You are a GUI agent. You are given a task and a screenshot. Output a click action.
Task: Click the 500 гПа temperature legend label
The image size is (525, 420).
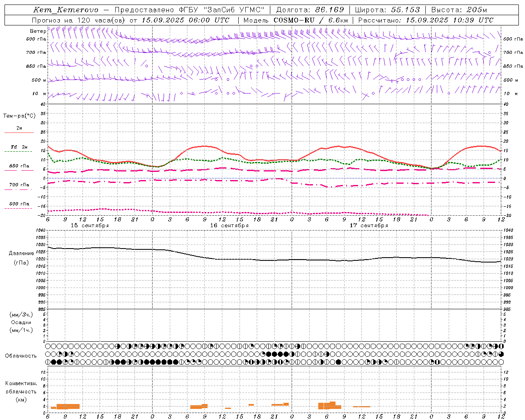point(19,204)
